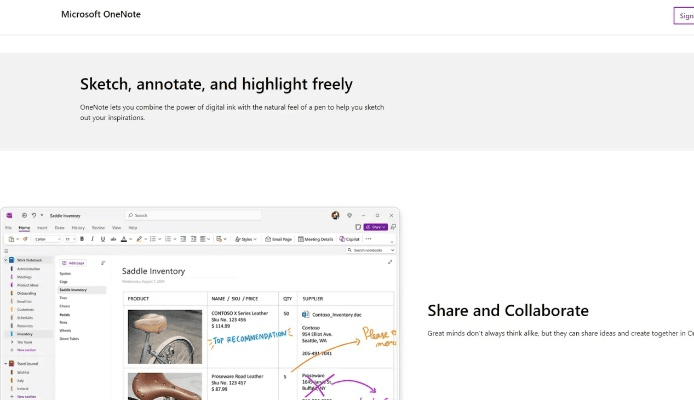Screen dimensions: 694x400
Task: Click the Undo icon in title bar
Action: [33, 215]
